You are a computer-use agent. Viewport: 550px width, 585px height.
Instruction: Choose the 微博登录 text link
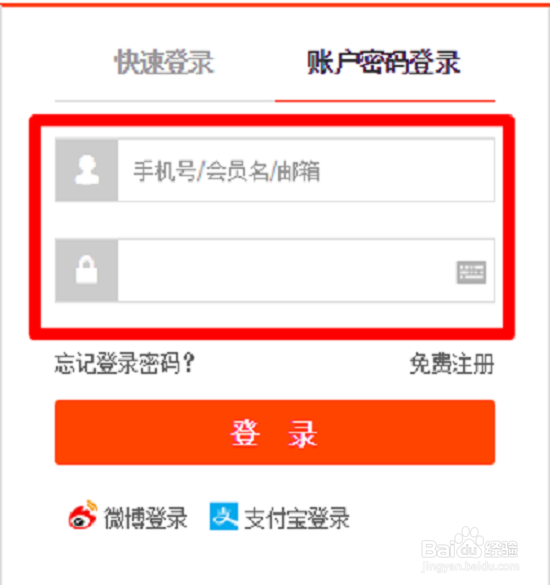[x=146, y=518]
